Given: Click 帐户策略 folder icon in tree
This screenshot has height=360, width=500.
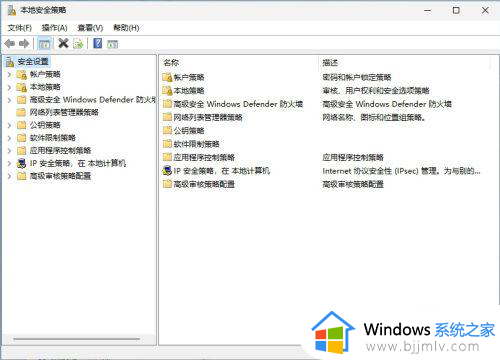Looking at the screenshot, I should coord(22,74).
